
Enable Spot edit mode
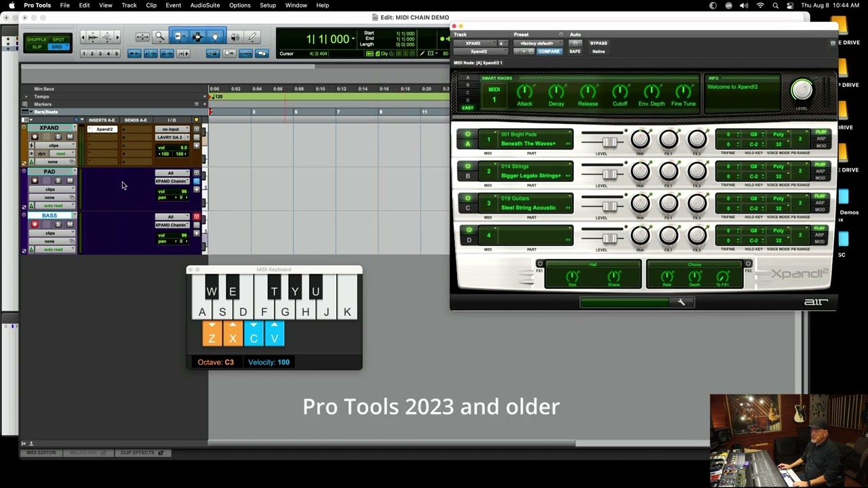click(x=58, y=39)
